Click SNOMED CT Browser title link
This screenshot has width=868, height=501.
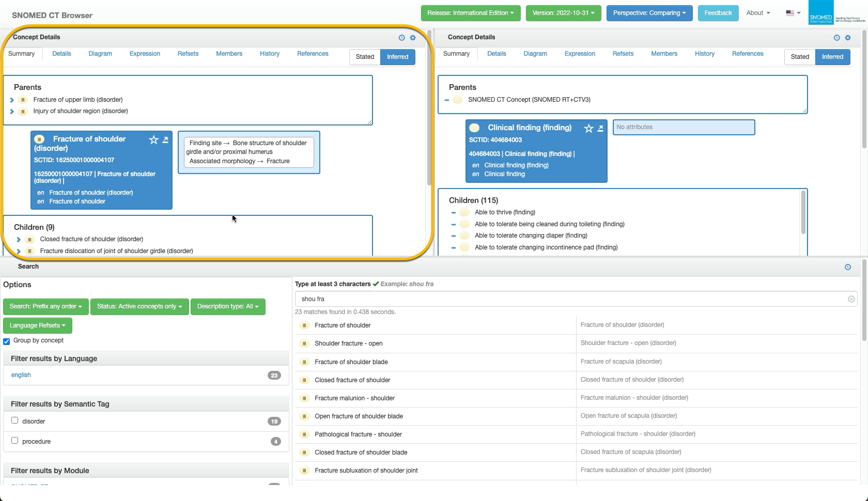click(52, 15)
